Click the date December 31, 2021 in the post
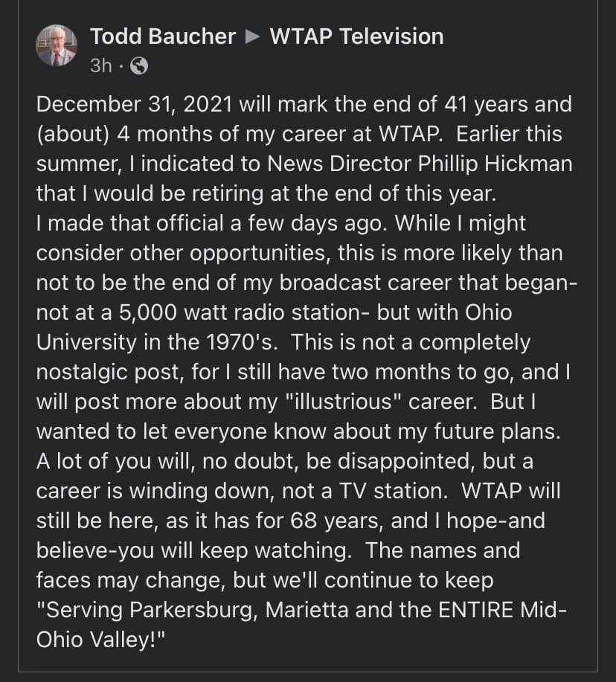The image size is (616, 682). (134, 104)
